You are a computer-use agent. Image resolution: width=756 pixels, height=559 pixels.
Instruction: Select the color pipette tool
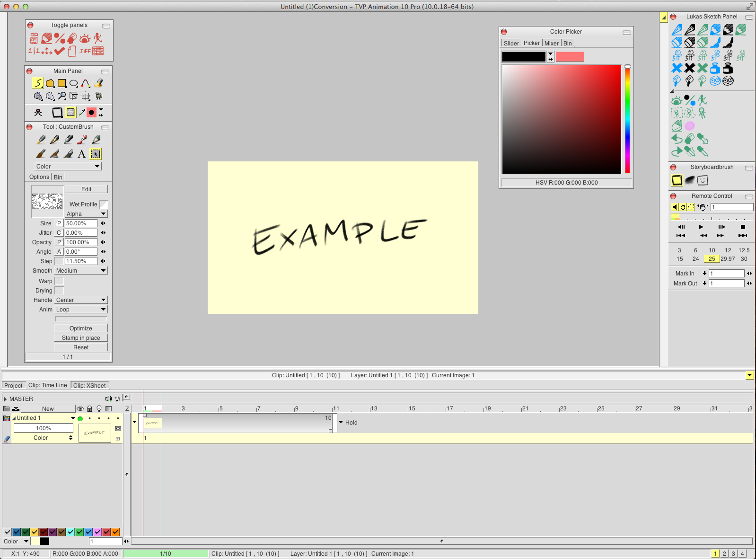(x=82, y=112)
